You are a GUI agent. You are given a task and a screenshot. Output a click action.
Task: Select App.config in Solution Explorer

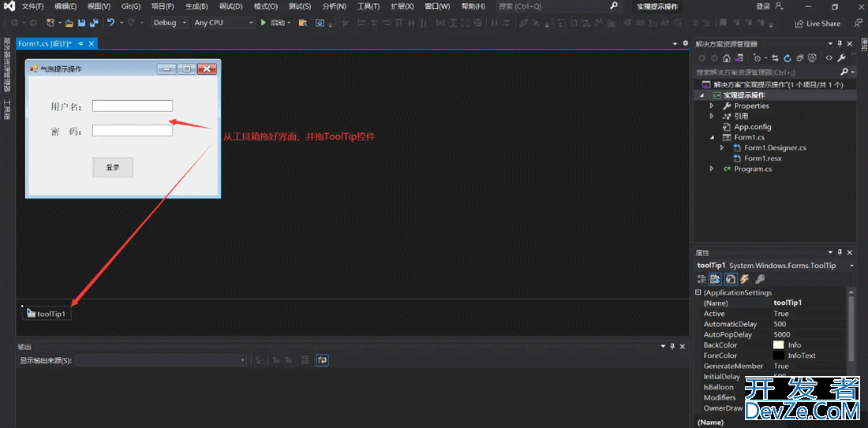752,127
